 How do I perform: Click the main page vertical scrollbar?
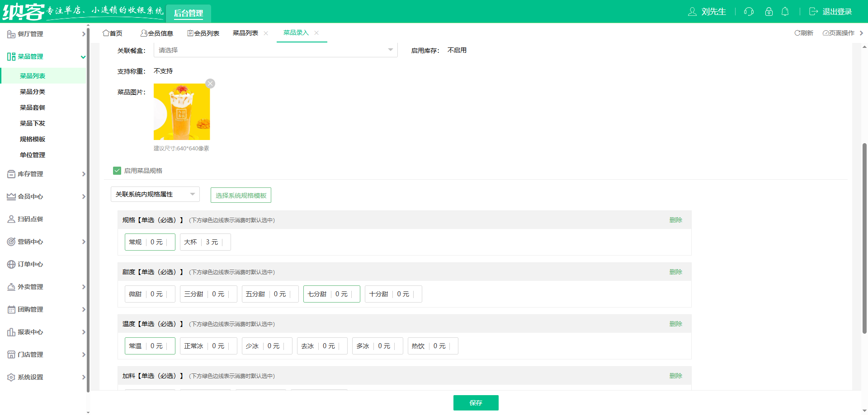click(864, 238)
